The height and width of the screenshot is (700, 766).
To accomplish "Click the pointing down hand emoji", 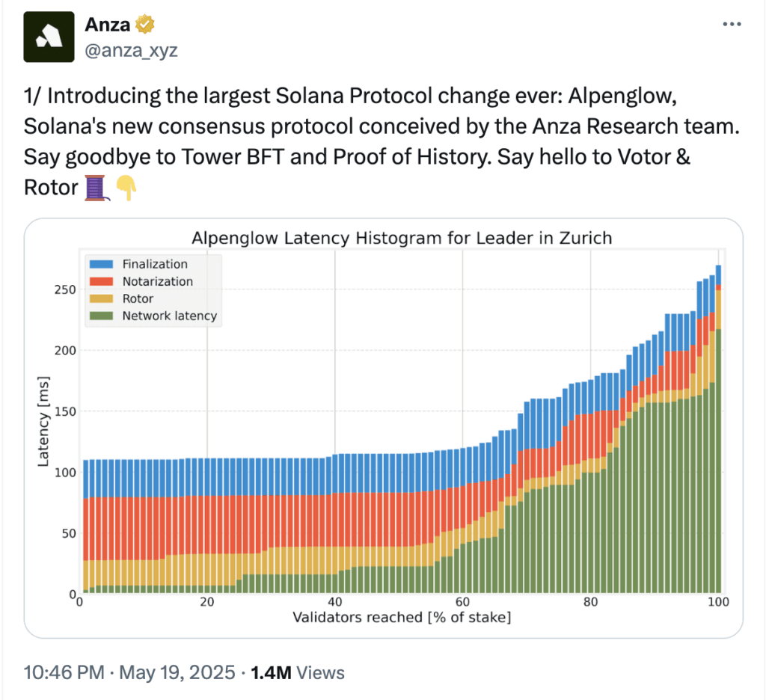I will click(126, 187).
